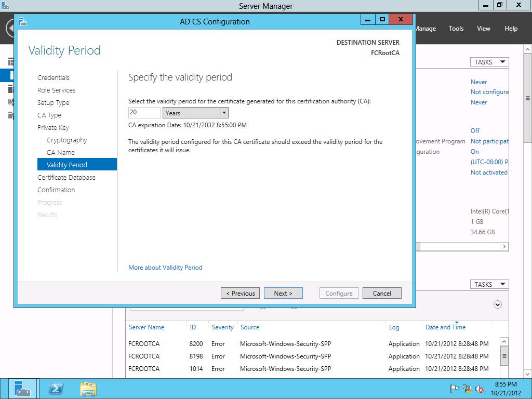Select event row with ID 8198
532x399 pixels.
pos(312,356)
